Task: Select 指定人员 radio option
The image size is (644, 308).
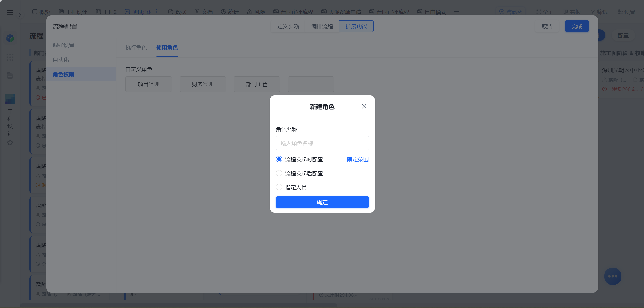Action: coord(279,187)
